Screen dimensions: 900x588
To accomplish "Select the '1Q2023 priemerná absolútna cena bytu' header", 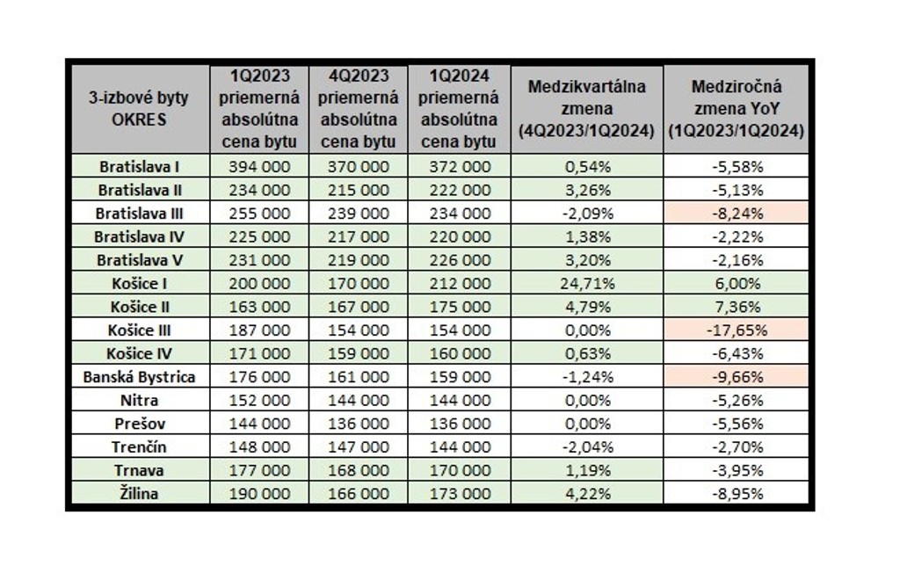I will tap(258, 109).
